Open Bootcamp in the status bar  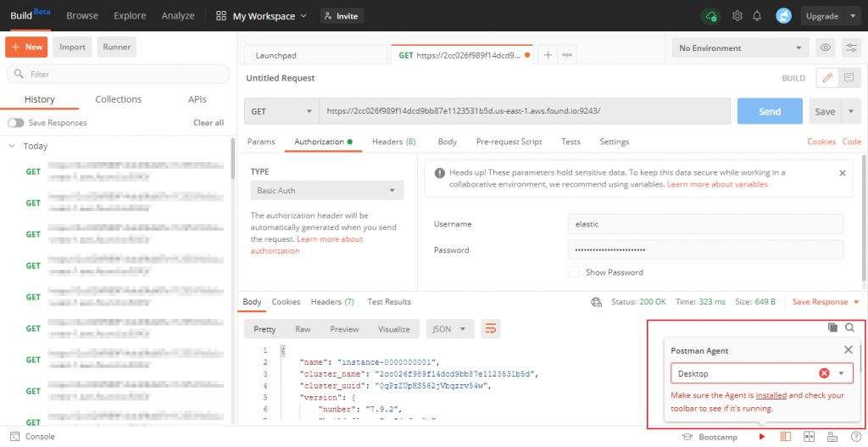tap(709, 437)
